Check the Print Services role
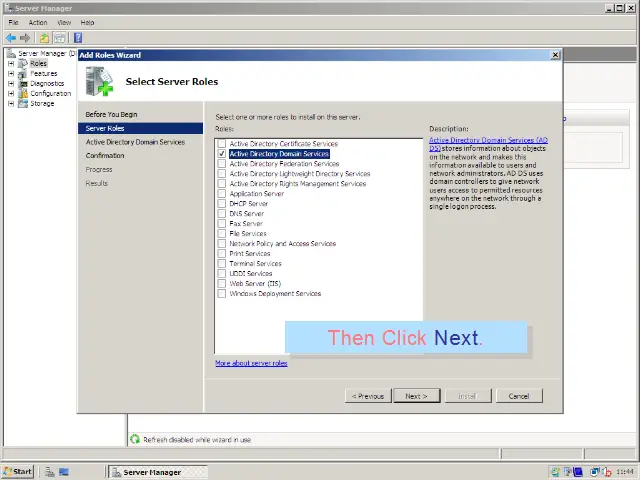The image size is (640, 480). tap(222, 254)
